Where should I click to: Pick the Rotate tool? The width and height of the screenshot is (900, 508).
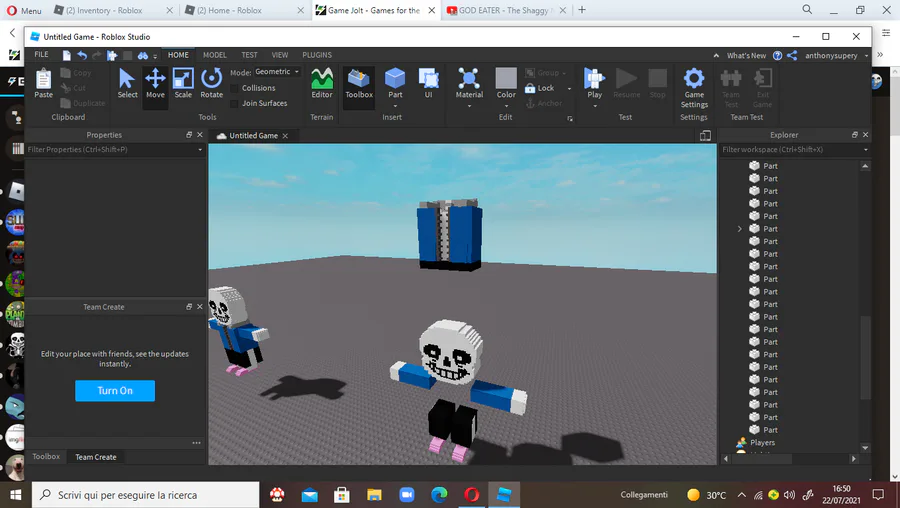point(211,83)
